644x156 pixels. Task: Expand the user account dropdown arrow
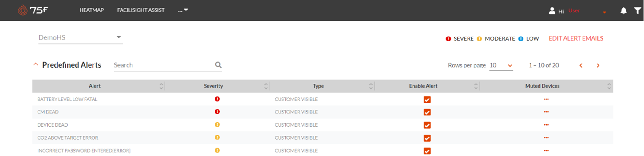pyautogui.click(x=604, y=12)
